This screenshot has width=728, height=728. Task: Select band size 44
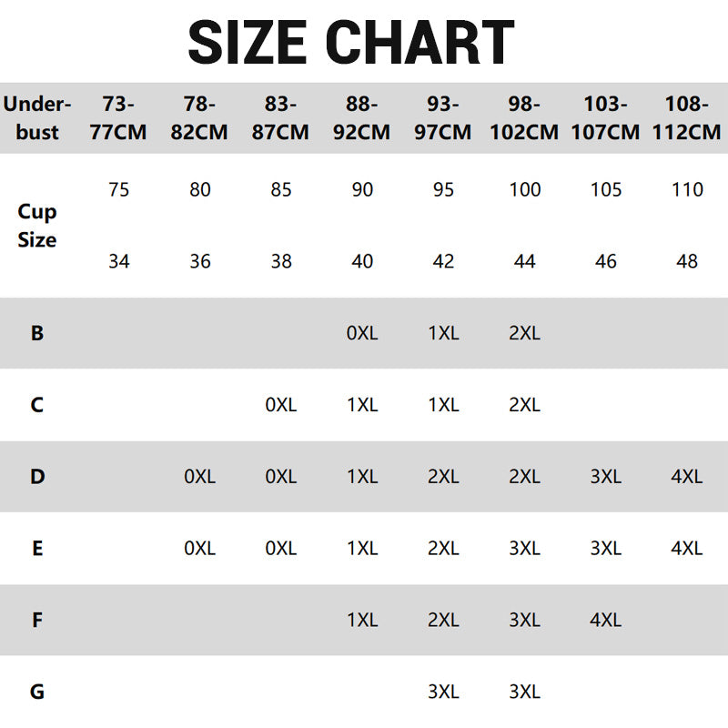coord(524,261)
